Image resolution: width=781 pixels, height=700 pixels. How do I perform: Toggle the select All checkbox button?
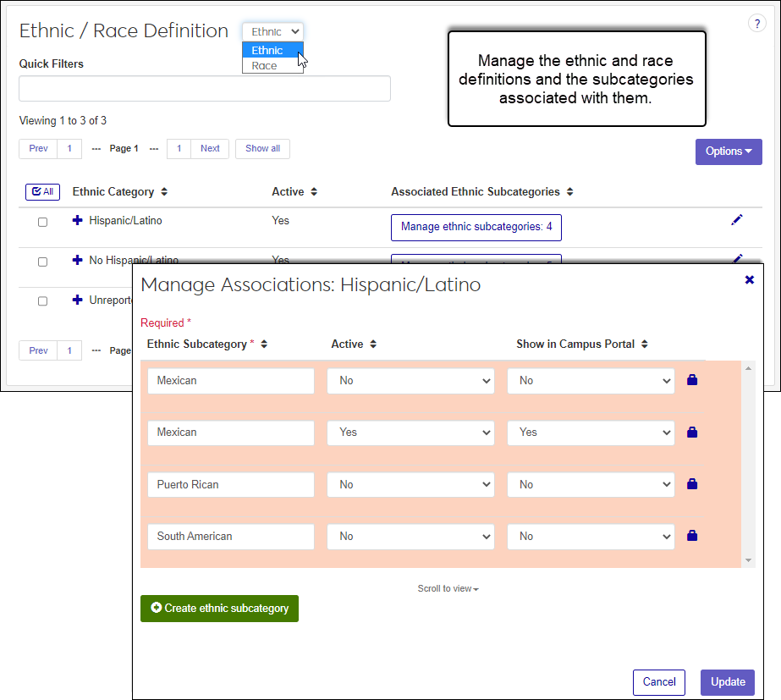(x=42, y=192)
